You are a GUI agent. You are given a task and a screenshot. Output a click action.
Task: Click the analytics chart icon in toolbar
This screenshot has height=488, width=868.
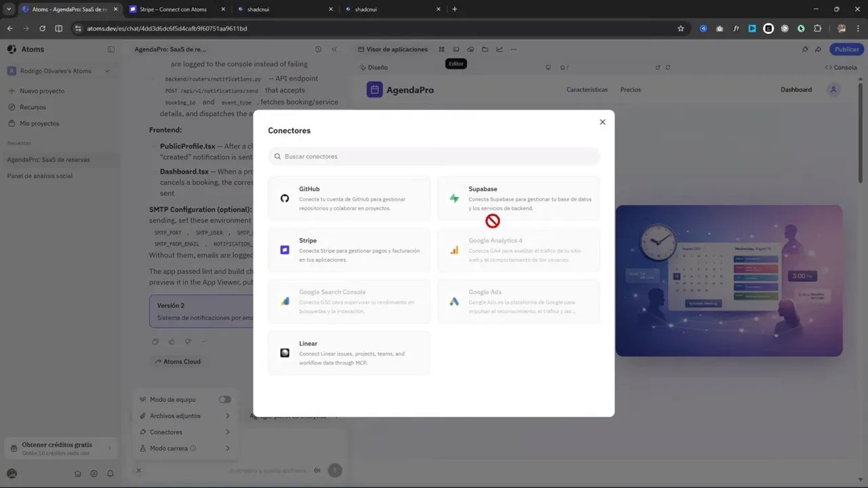[500, 49]
